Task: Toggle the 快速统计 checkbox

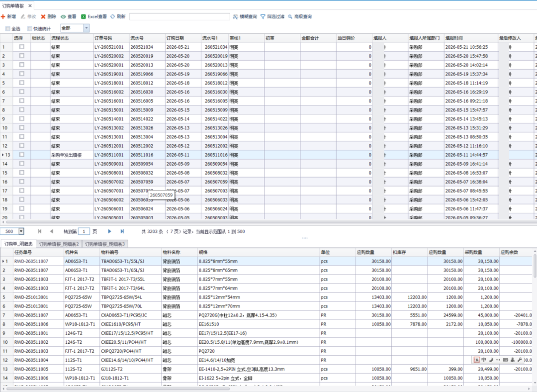Action: pyautogui.click(x=30, y=29)
